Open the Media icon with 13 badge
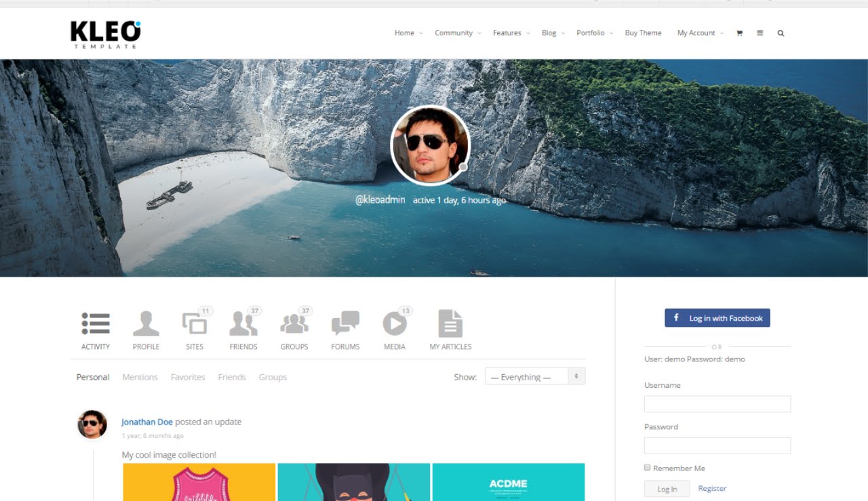The height and width of the screenshot is (501, 868). click(395, 325)
